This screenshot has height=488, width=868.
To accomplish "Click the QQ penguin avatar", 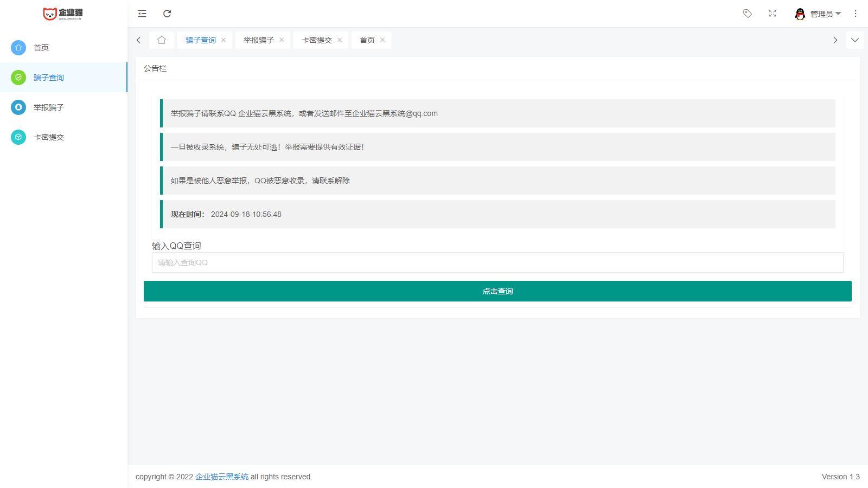I will 800,14.
